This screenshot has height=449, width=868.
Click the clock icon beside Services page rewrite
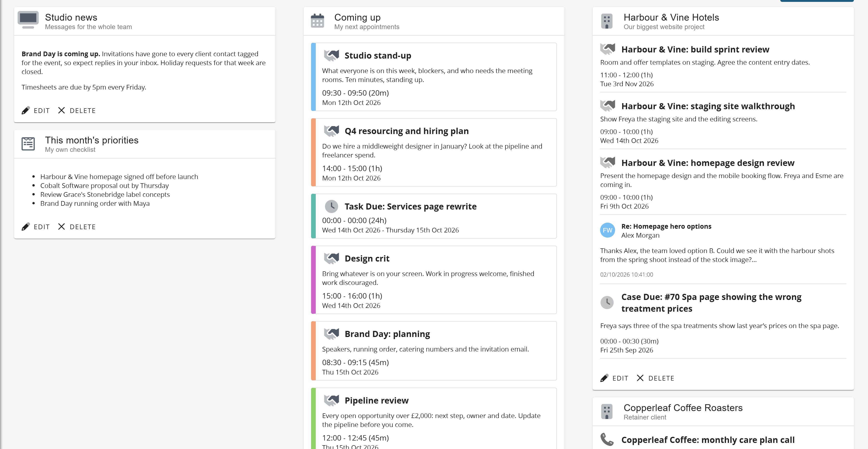(331, 206)
